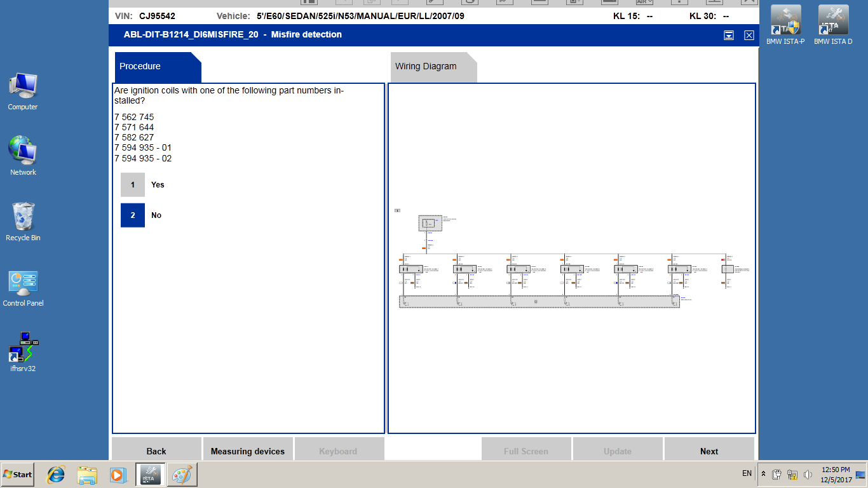The height and width of the screenshot is (488, 868).
Task: Open Measuring devices
Action: click(x=248, y=451)
